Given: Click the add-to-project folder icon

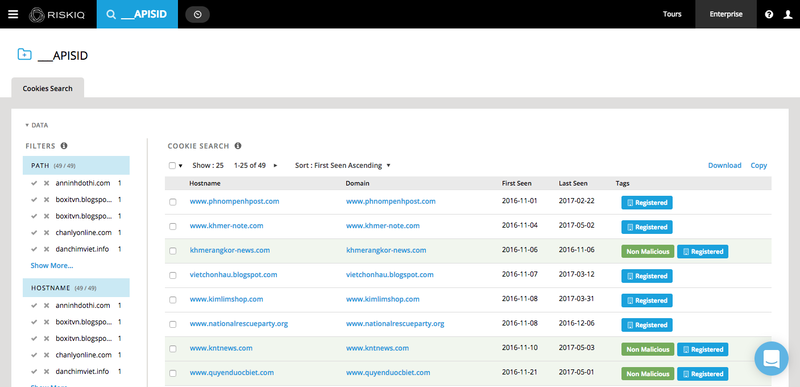Looking at the screenshot, I should point(24,54).
